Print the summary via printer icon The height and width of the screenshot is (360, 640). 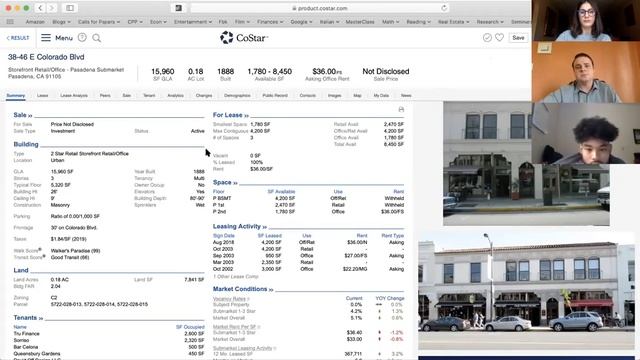pos(401,109)
